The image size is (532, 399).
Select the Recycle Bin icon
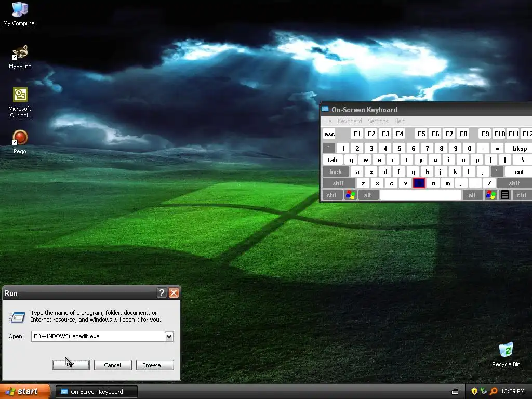[x=506, y=355]
